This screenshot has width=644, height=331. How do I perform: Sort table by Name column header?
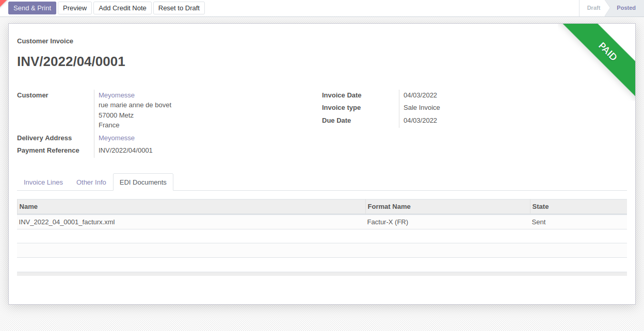(191, 207)
